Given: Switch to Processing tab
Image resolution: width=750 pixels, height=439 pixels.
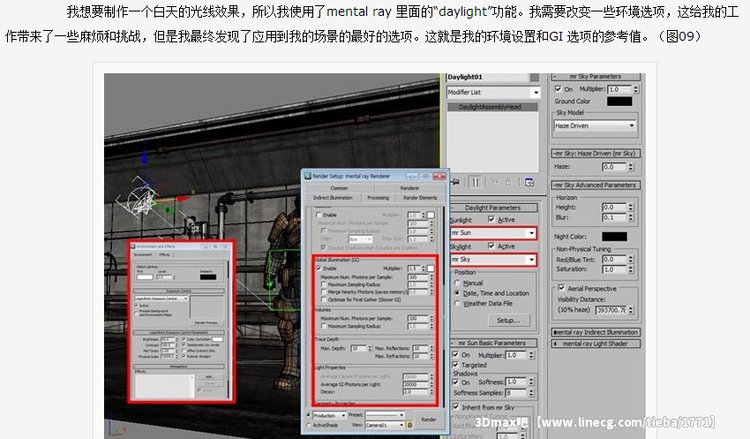Looking at the screenshot, I should [378, 198].
